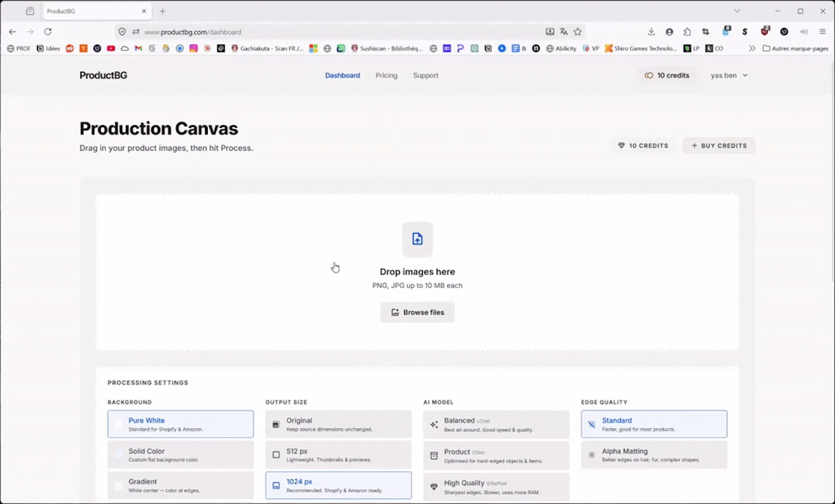Expand the list-all-tabs chevron

tap(737, 11)
